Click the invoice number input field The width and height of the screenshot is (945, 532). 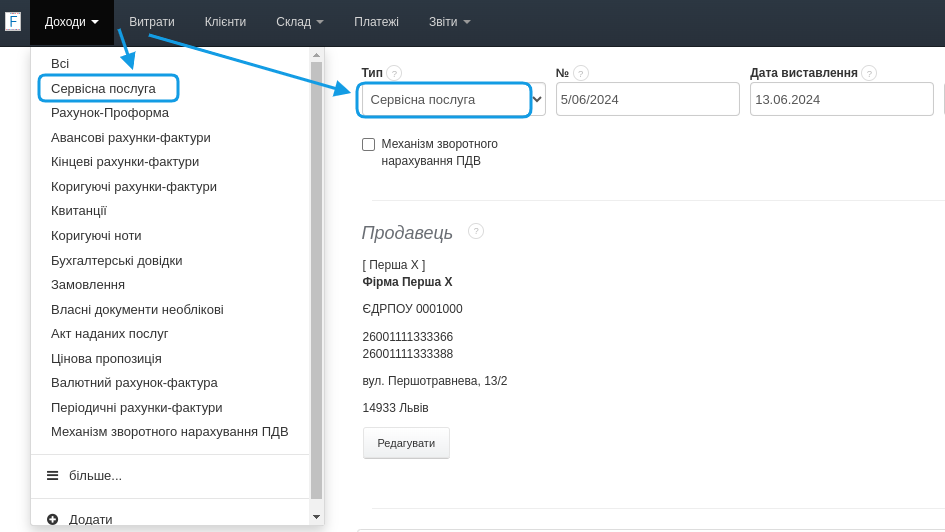(x=647, y=99)
